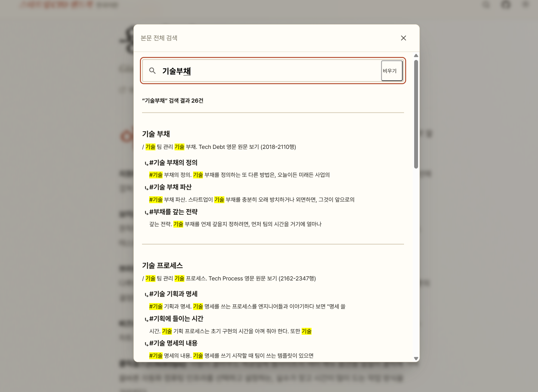538x392 pixels.
Task: Open the 기술 프로세스 result heading
Action: tap(162, 266)
